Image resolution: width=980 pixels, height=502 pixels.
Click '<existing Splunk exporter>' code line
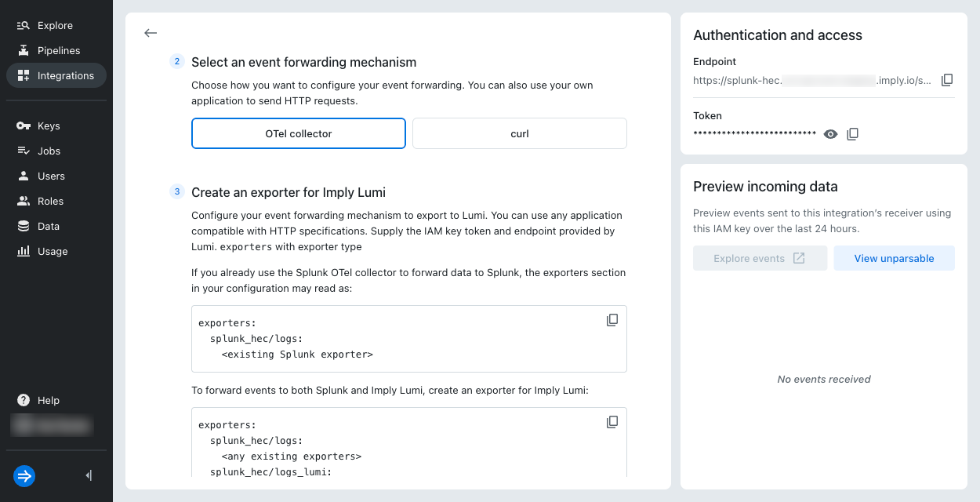tap(297, 355)
